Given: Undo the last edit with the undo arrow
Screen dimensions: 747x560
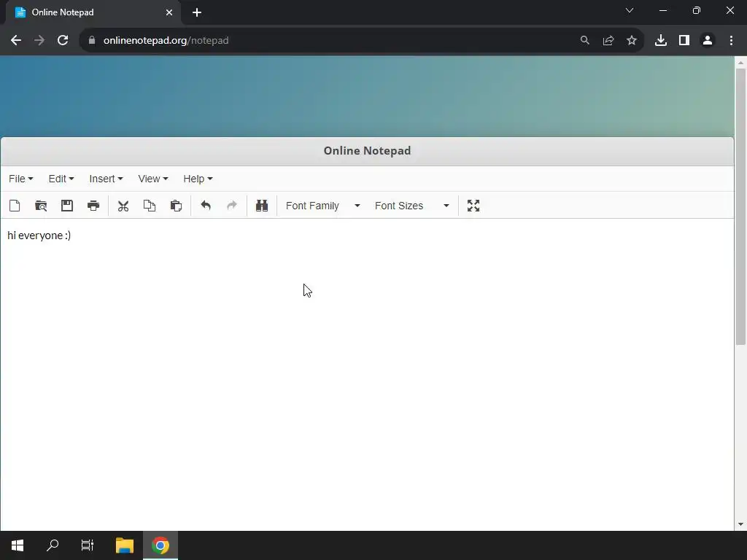Looking at the screenshot, I should [x=206, y=206].
